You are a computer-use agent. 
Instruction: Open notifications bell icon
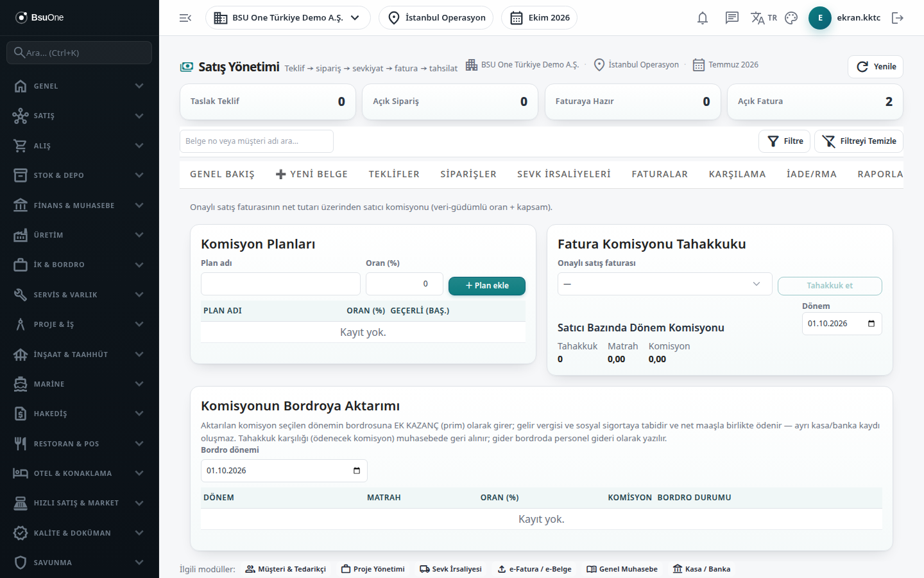(703, 18)
